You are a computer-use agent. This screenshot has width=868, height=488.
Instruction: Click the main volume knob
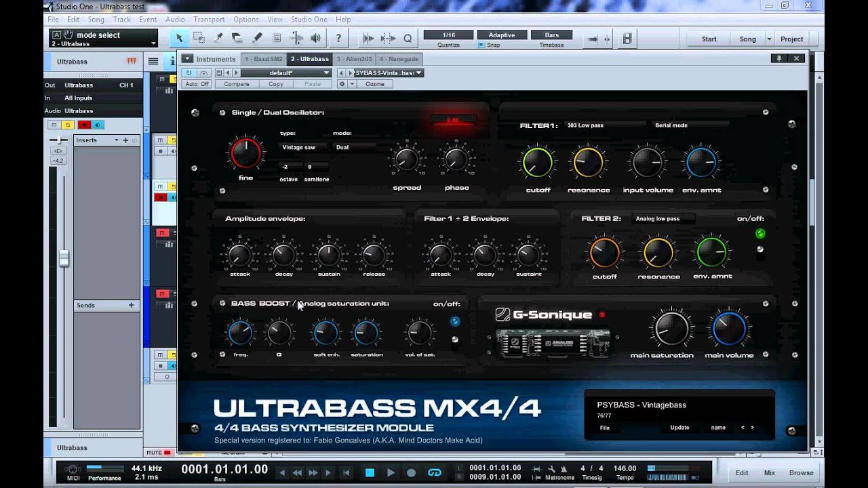[x=729, y=329]
